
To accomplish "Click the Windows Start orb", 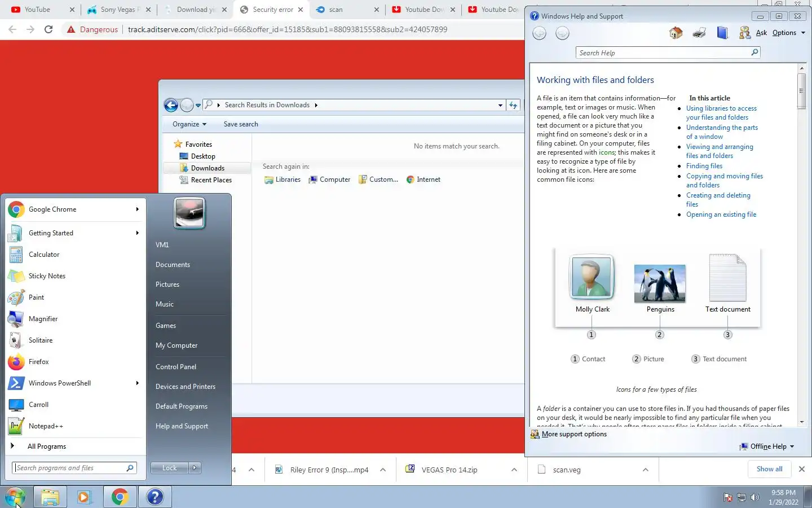I will (x=15, y=497).
